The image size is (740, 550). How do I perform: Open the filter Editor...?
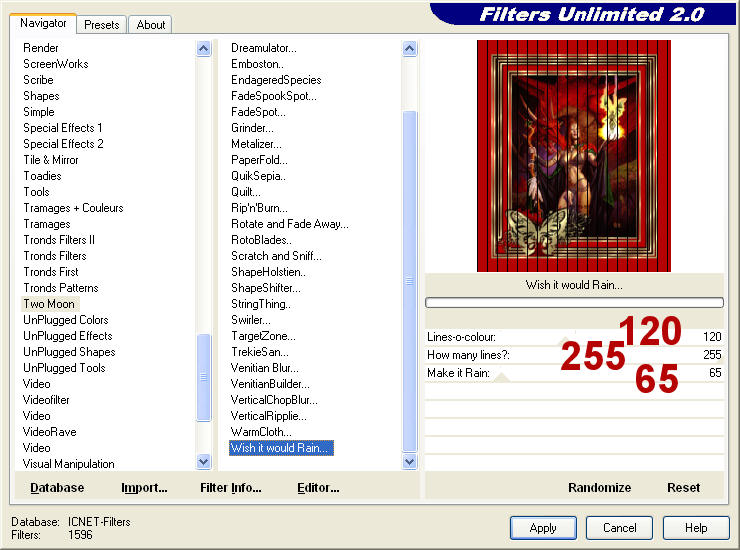[318, 488]
